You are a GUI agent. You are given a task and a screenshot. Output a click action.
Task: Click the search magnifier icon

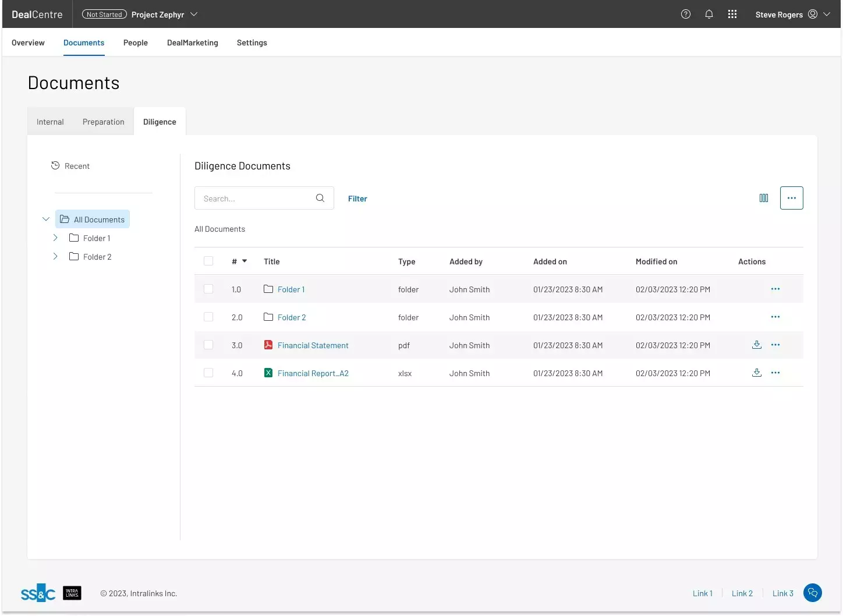[x=320, y=199]
